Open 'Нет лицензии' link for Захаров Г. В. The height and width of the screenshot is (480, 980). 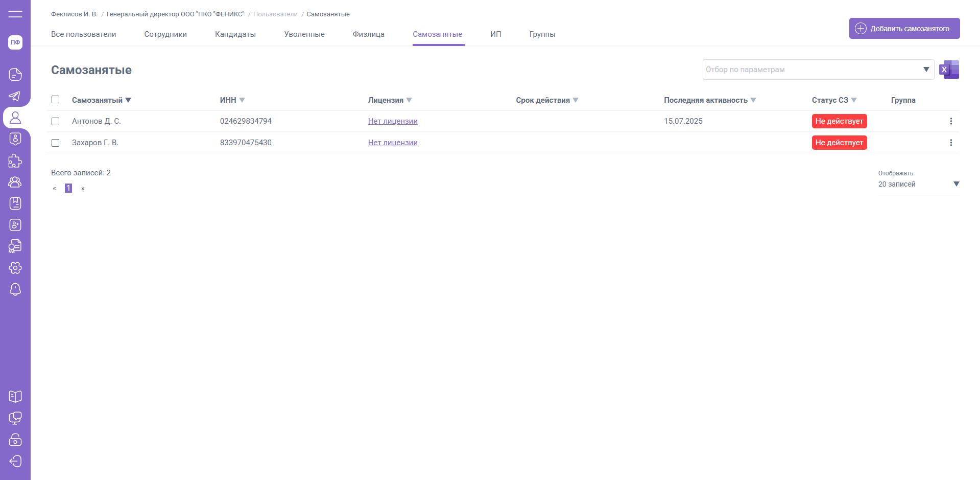(x=393, y=143)
